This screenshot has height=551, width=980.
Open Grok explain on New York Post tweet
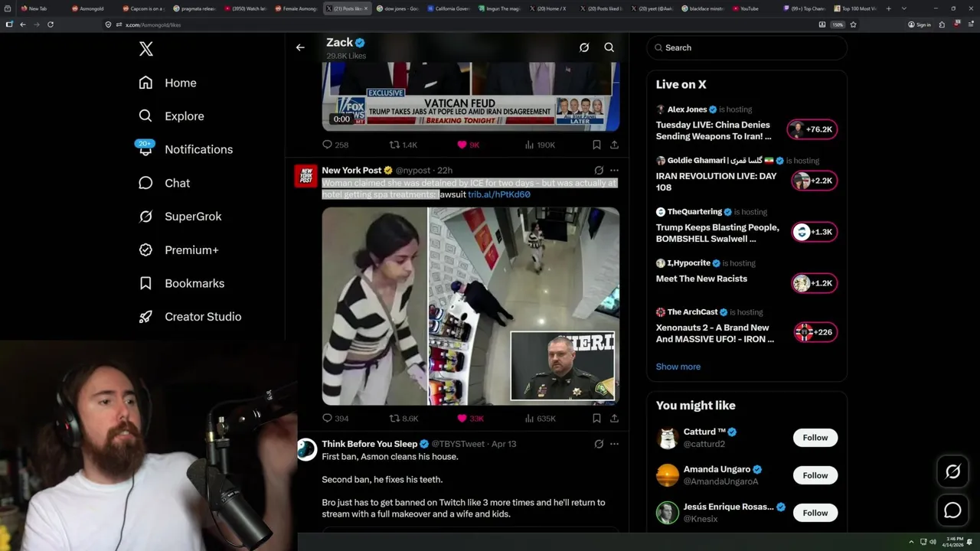click(599, 171)
